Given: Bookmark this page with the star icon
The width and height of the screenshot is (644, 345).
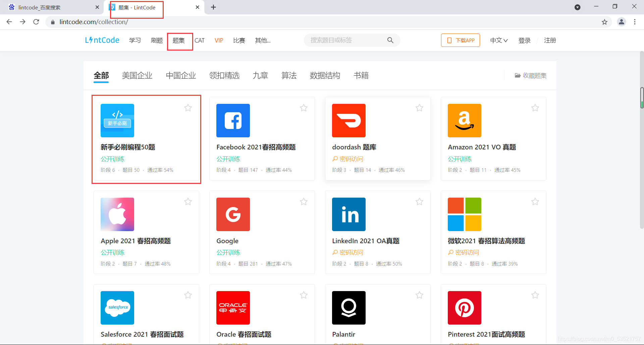Looking at the screenshot, I should click(x=604, y=22).
